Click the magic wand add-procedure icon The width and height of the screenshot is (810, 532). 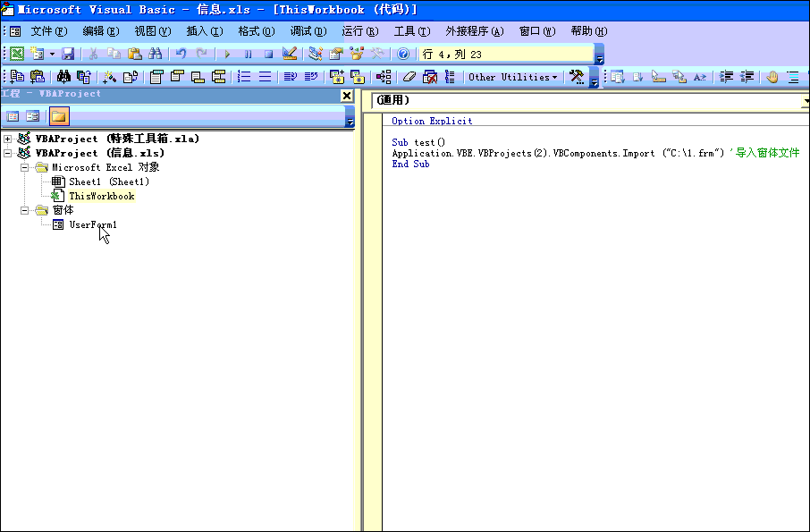pos(109,77)
